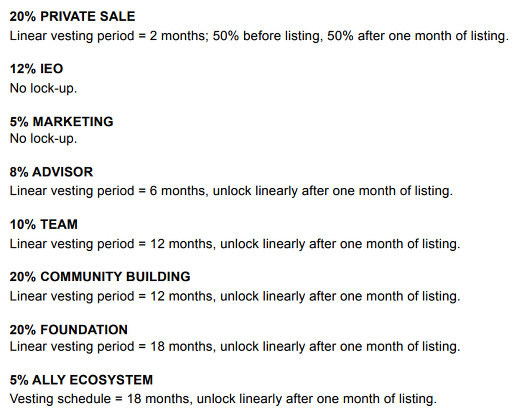Click the "Vesting schedule = 18 months" line
The width and height of the screenshot is (532, 416).
pyautogui.click(x=223, y=399)
